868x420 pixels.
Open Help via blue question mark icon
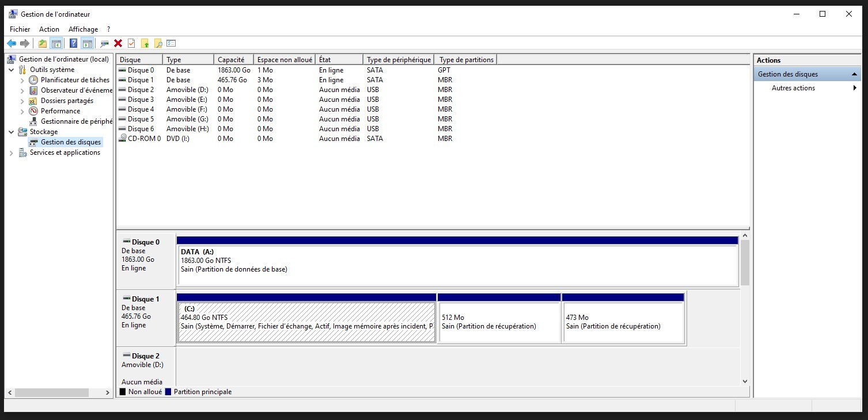73,43
